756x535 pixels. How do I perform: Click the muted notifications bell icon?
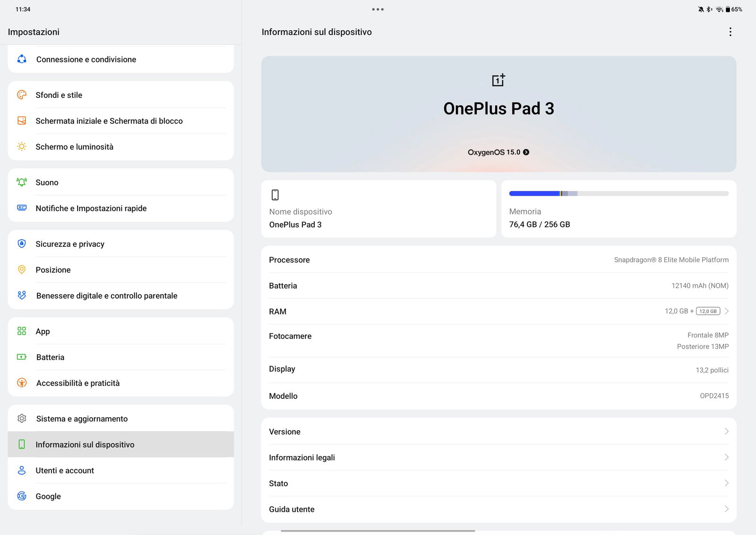pos(701,9)
